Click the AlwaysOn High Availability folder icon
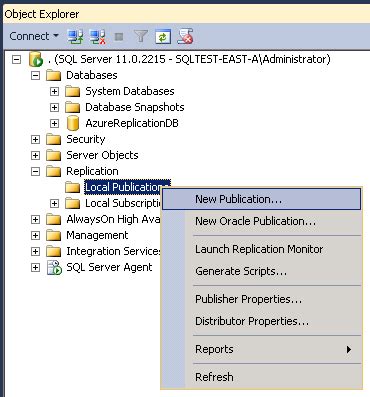This screenshot has height=397, width=370. [53, 219]
